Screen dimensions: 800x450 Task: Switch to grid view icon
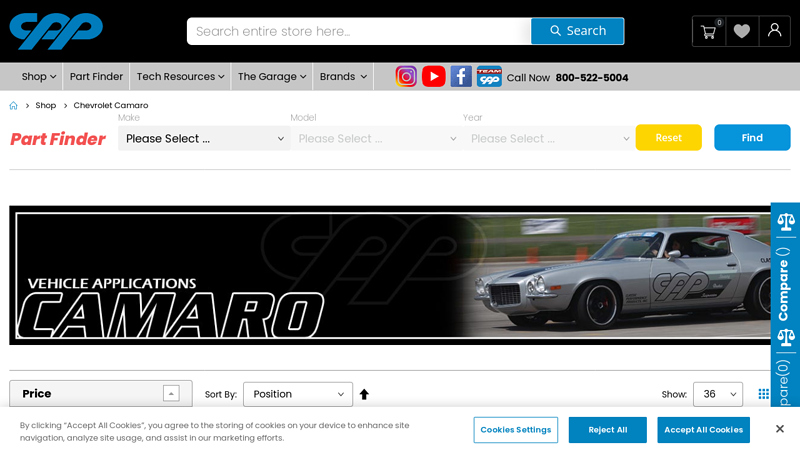click(764, 394)
